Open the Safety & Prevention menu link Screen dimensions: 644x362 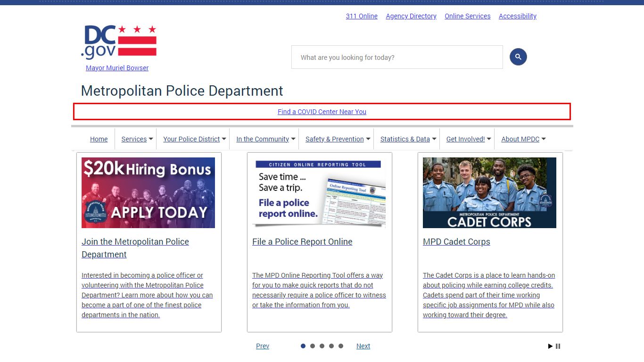[335, 139]
